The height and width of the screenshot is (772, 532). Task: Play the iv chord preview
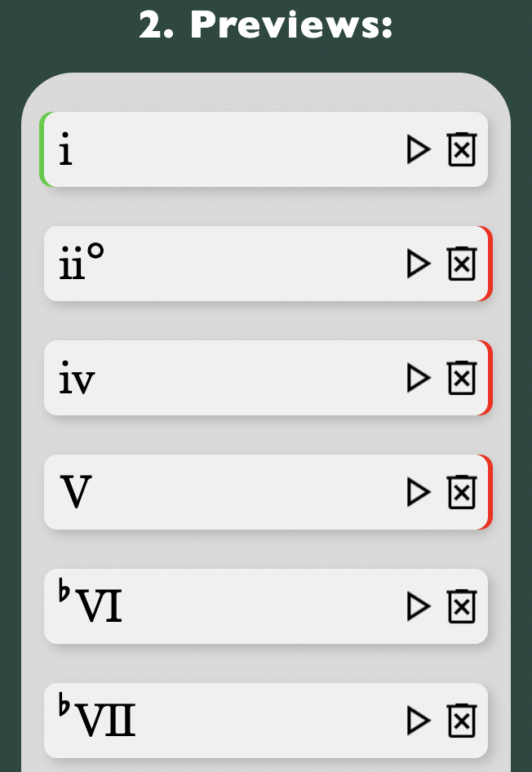(418, 378)
